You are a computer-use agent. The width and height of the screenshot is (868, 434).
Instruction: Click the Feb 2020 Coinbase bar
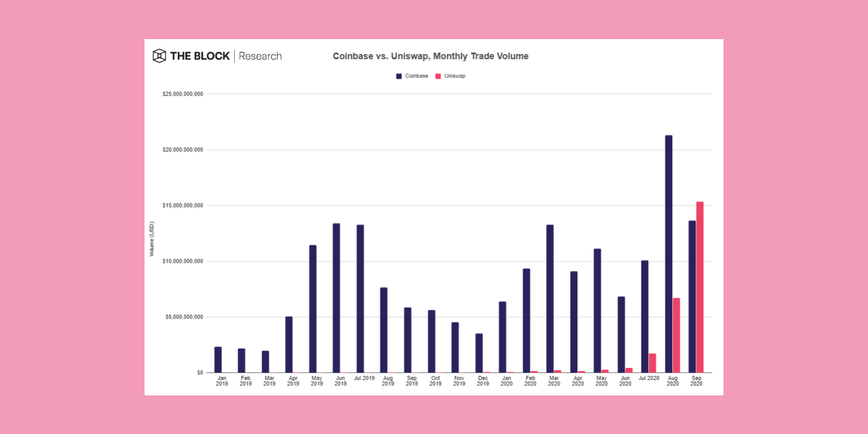(x=526, y=321)
